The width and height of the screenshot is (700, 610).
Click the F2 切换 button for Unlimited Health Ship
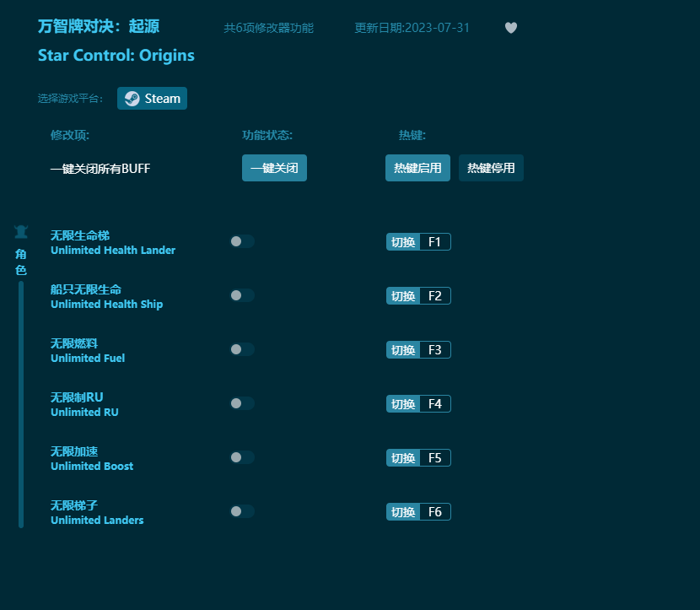coord(418,295)
